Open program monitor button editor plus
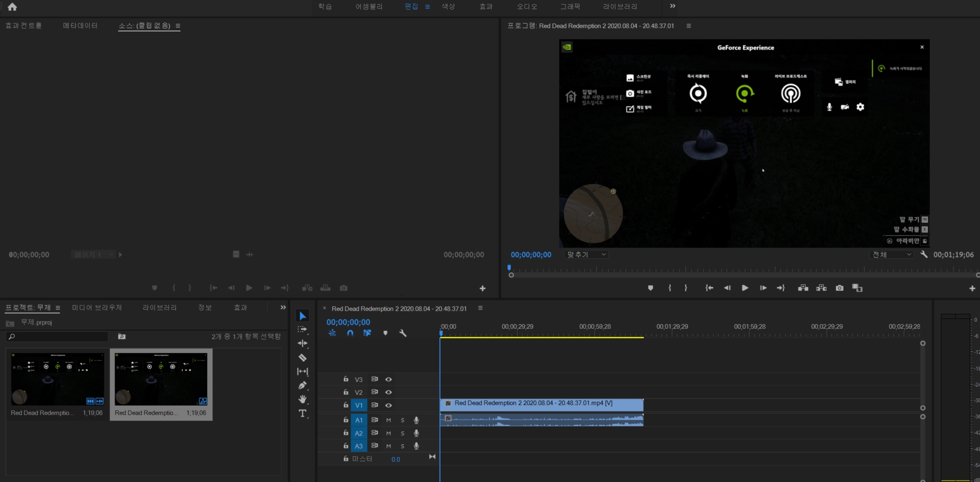 (x=972, y=288)
